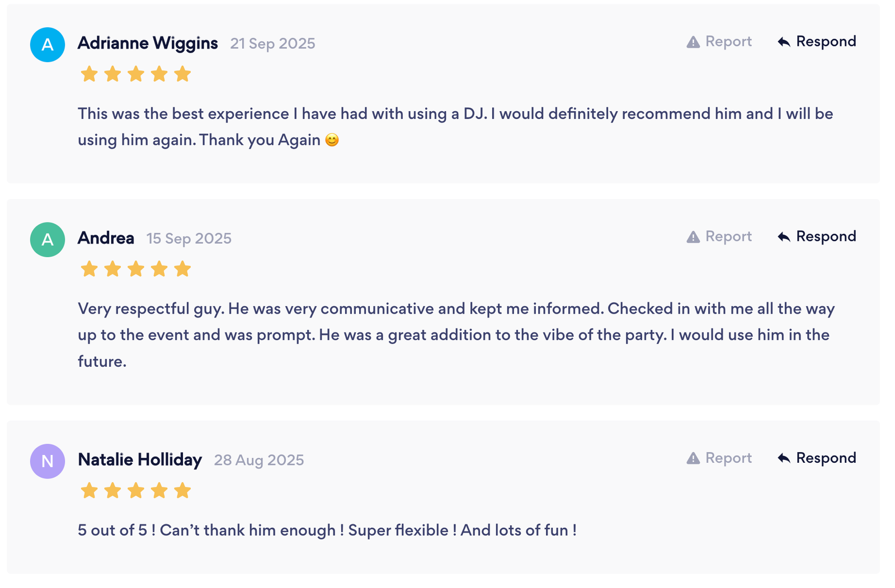This screenshot has width=895, height=588.
Task: Click the Adrianne Wiggins reviewer name
Action: click(148, 43)
